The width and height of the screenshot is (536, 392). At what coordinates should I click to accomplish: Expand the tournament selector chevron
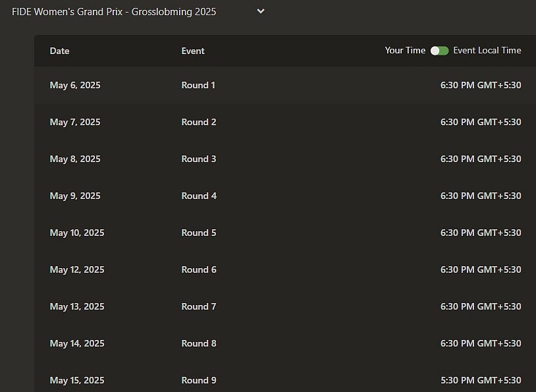pos(261,11)
